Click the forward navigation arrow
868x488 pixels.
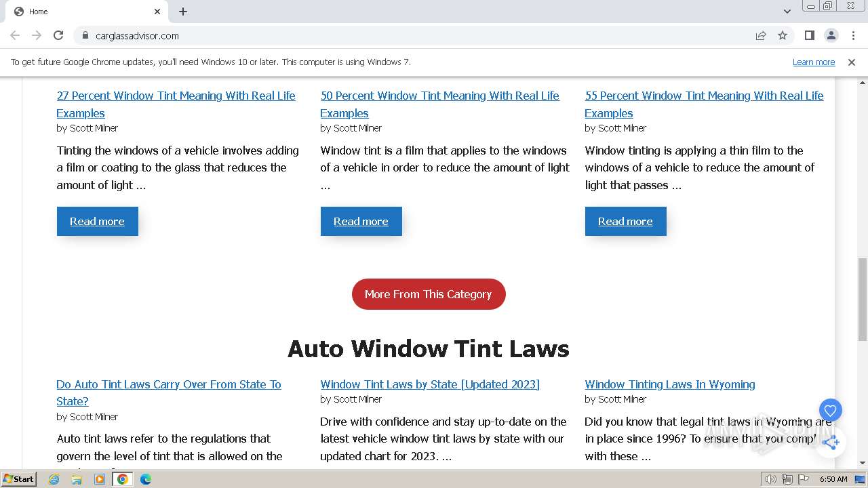(37, 35)
